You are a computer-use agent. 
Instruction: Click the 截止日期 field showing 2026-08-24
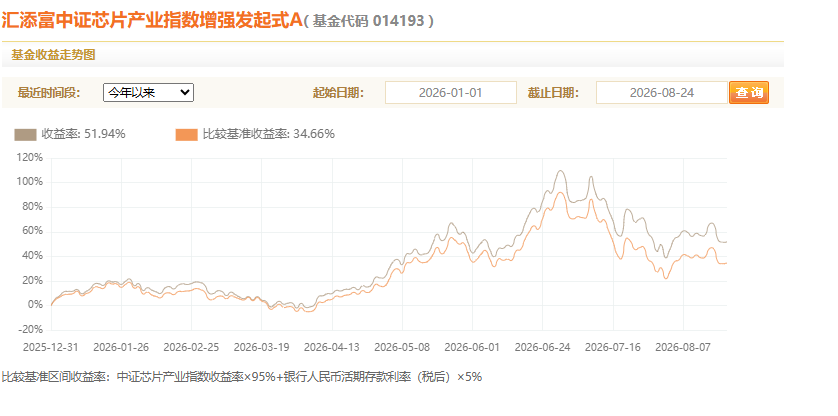662,93
